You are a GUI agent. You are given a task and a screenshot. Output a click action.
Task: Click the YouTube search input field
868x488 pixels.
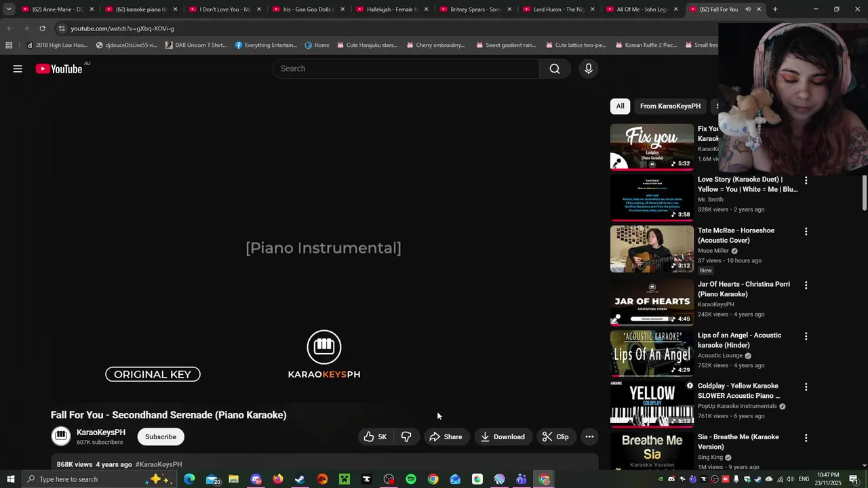pyautogui.click(x=407, y=68)
